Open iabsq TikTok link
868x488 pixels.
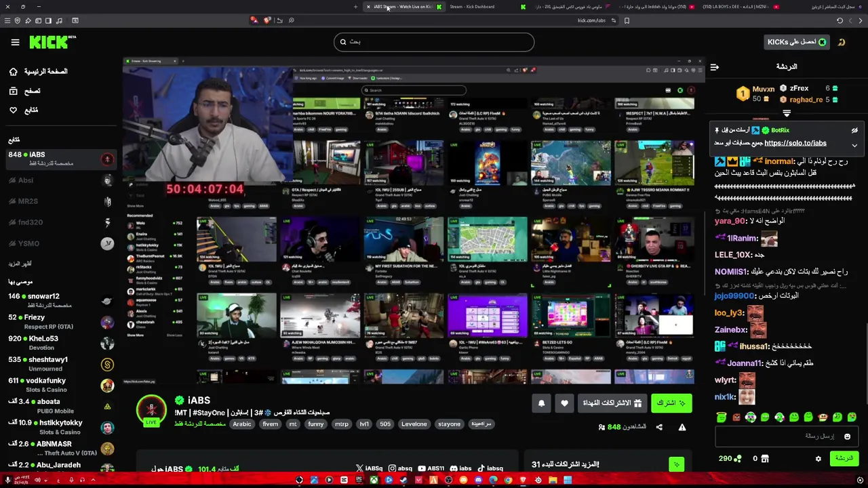coord(491,468)
